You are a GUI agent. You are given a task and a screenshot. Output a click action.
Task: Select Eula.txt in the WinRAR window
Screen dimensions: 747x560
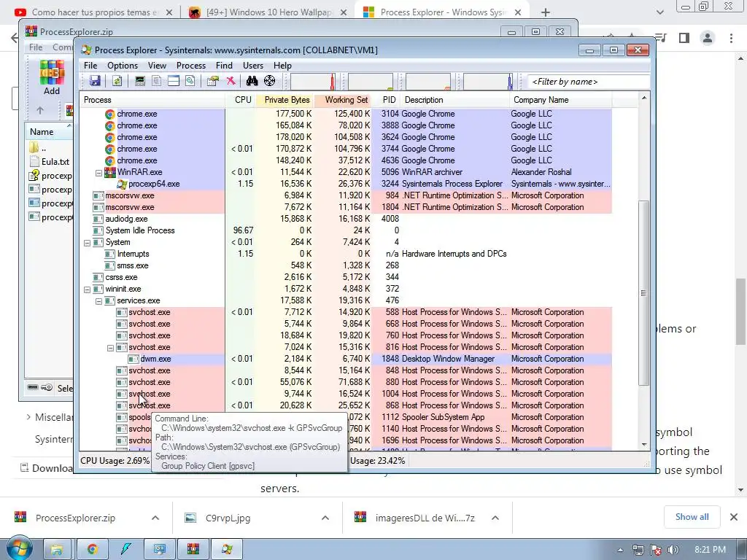tap(50, 161)
